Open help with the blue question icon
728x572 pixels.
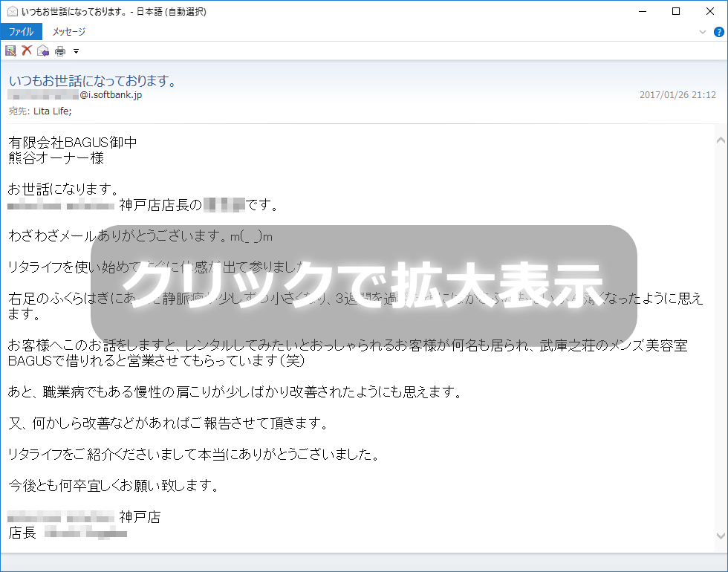719,32
